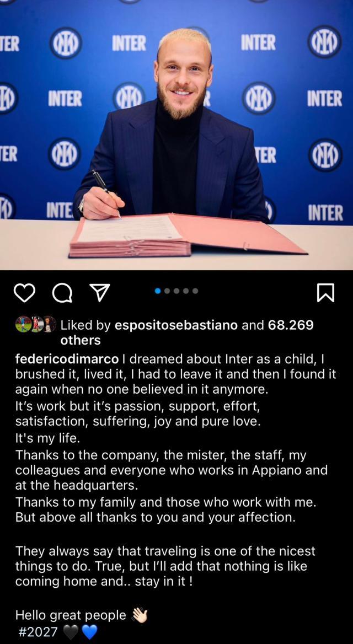
Task: Save the post with the bookmark icon
Action: [325, 293]
